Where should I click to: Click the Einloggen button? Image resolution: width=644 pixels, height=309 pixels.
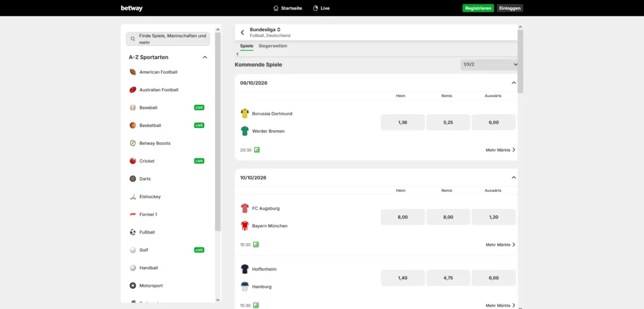click(x=510, y=8)
